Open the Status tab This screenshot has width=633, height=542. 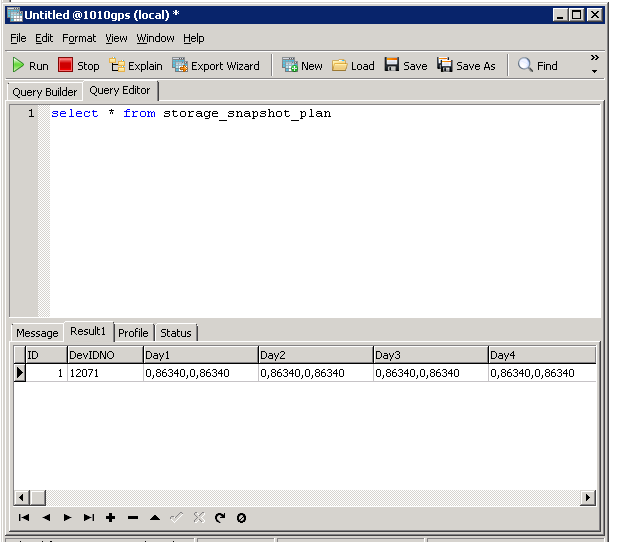click(x=176, y=333)
